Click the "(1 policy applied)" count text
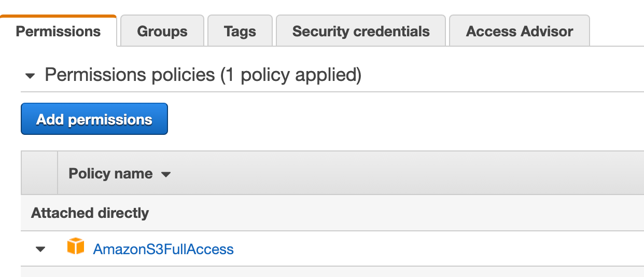644x277 pixels. (290, 75)
